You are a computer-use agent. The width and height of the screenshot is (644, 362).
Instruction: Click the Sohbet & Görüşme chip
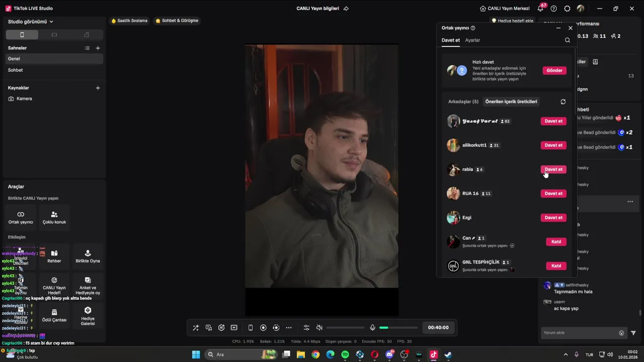click(177, 21)
